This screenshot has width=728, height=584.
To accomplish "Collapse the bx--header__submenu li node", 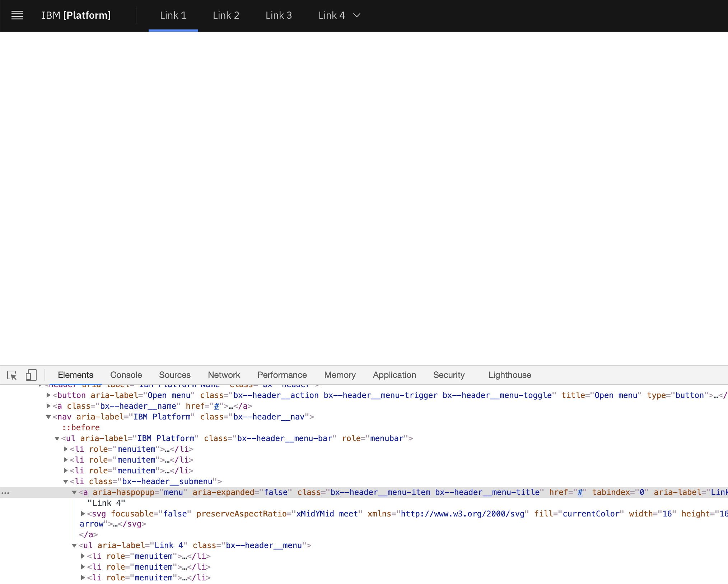I will [66, 482].
